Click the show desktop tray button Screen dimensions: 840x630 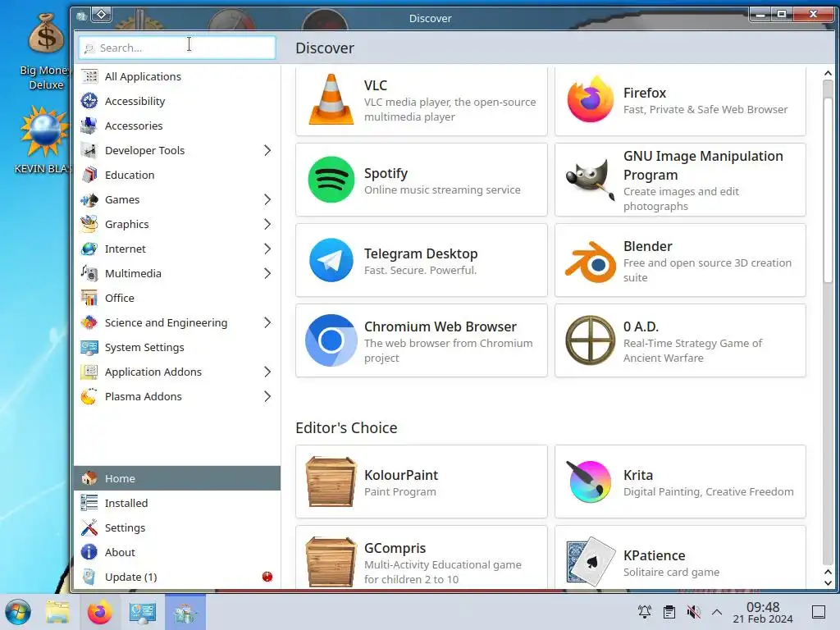819,612
